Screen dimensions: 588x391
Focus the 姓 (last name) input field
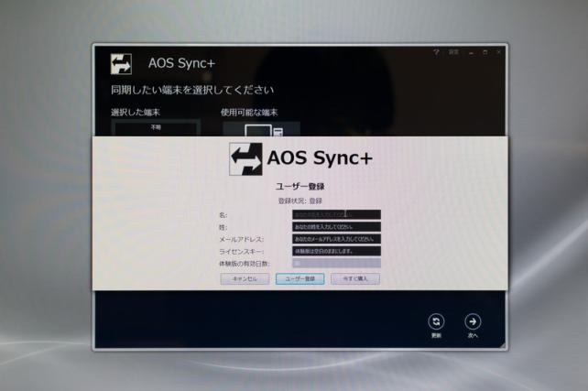click(x=336, y=227)
